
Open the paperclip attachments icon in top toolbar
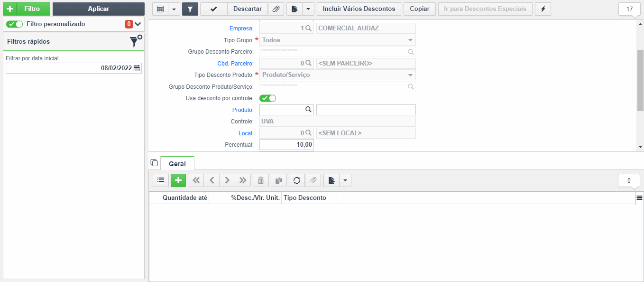pyautogui.click(x=276, y=9)
